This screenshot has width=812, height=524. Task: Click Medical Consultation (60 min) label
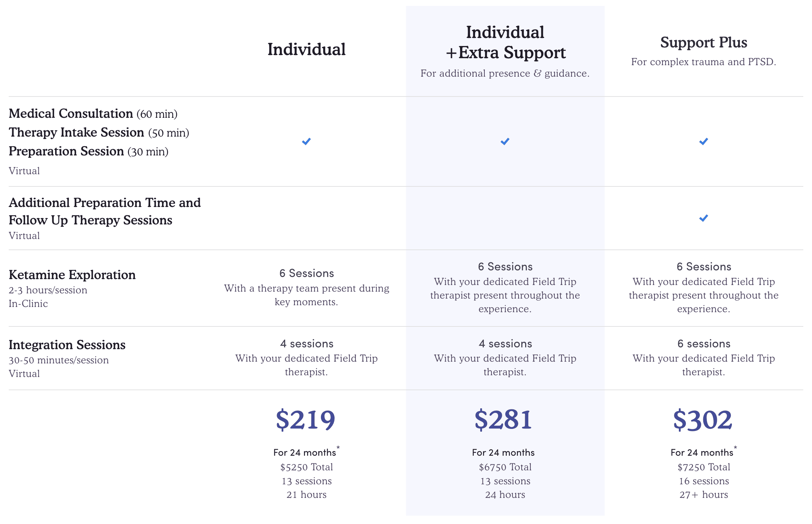93,114
